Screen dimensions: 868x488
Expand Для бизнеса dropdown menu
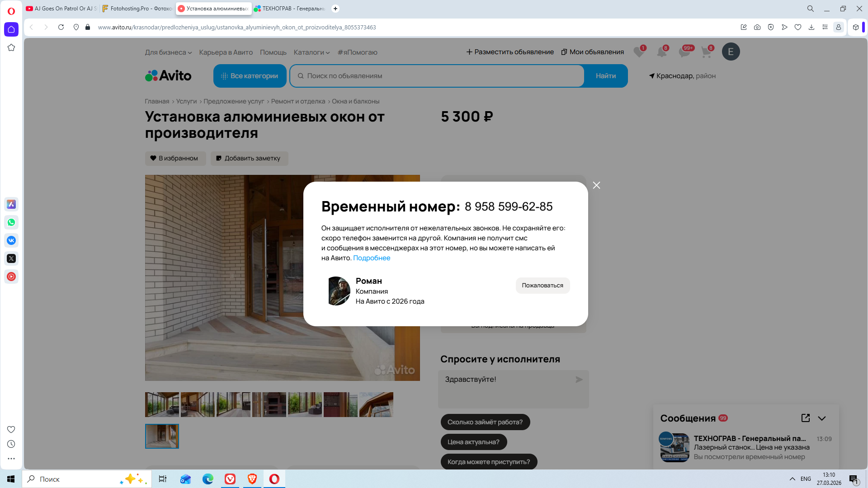click(x=168, y=52)
